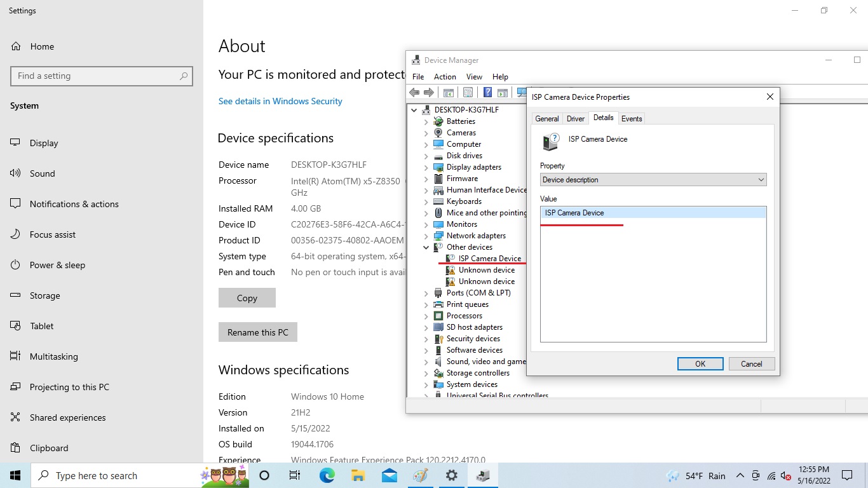Screen dimensions: 868x488
Task: Select the Details tab
Action: (603, 118)
